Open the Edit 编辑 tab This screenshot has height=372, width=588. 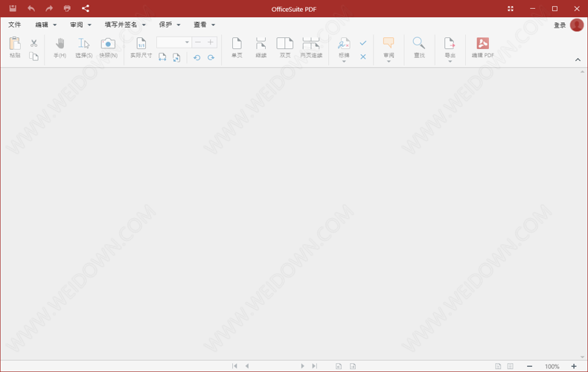pos(45,25)
